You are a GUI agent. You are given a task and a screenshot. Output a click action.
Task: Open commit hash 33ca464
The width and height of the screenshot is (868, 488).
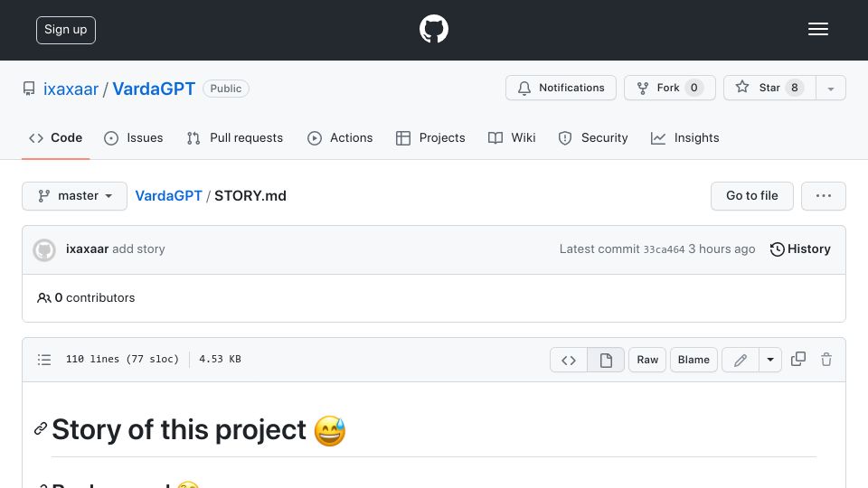(664, 249)
